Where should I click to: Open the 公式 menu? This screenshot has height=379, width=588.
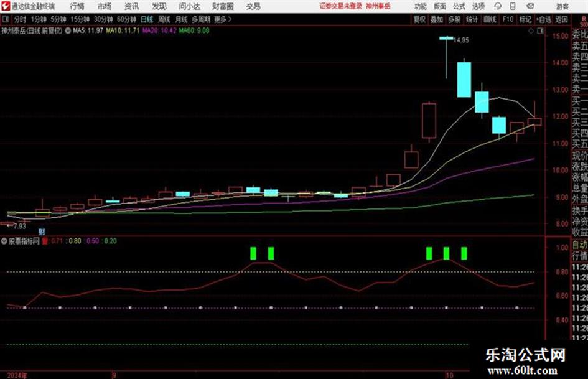459,6
